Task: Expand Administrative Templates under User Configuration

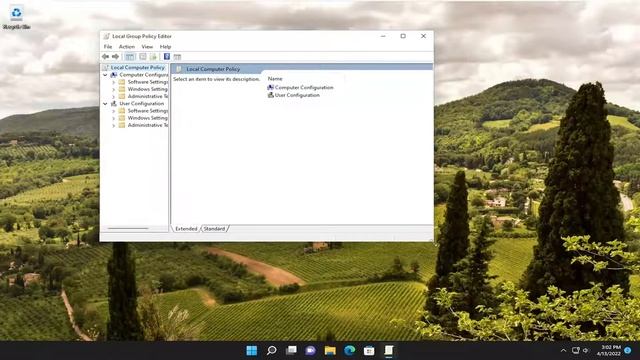Action: pyautogui.click(x=113, y=125)
